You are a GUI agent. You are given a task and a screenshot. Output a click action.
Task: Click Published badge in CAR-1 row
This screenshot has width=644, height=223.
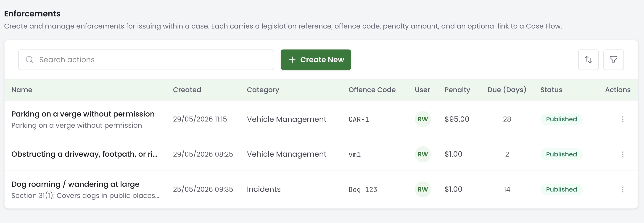point(562,119)
